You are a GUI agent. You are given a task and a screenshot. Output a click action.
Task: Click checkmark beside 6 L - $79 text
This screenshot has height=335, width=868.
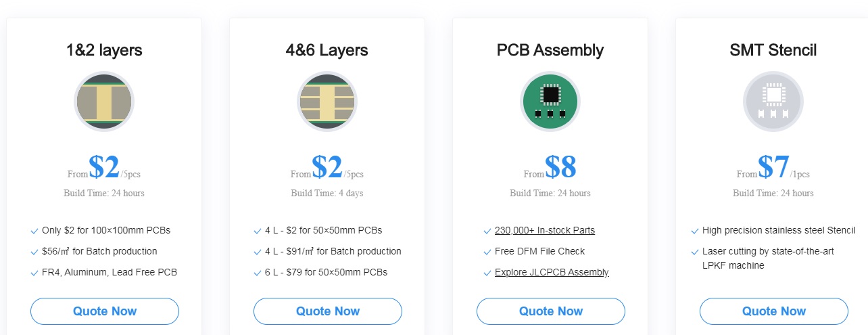[258, 273]
